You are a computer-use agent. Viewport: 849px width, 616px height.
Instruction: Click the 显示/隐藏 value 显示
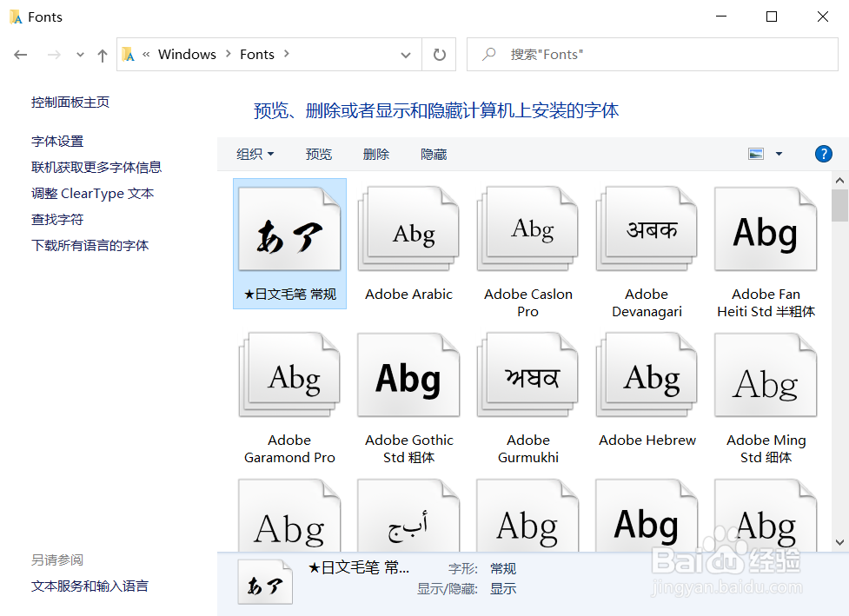503,588
